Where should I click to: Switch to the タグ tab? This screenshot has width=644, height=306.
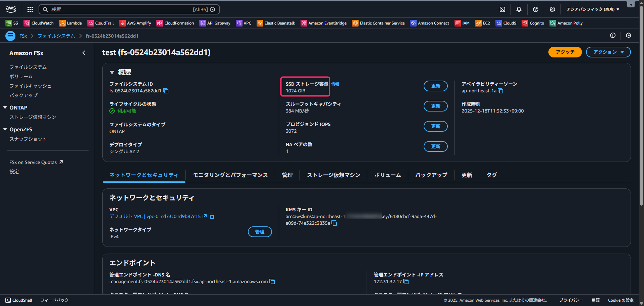pos(492,175)
